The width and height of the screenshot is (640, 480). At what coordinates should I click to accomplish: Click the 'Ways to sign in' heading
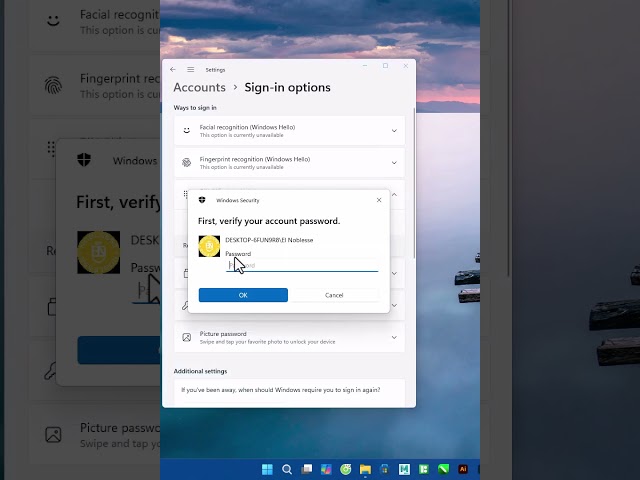tap(195, 108)
